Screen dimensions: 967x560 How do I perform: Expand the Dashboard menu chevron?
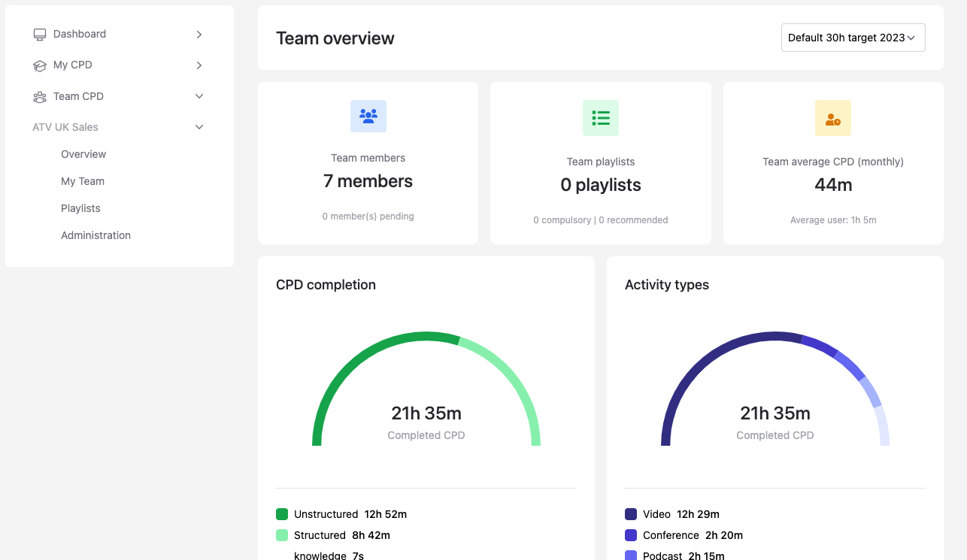click(x=199, y=35)
